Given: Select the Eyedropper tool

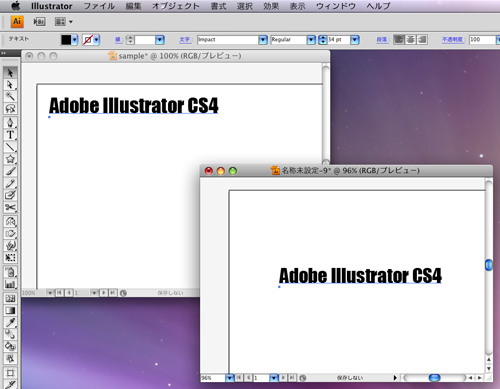Looking at the screenshot, I should coord(10,322).
